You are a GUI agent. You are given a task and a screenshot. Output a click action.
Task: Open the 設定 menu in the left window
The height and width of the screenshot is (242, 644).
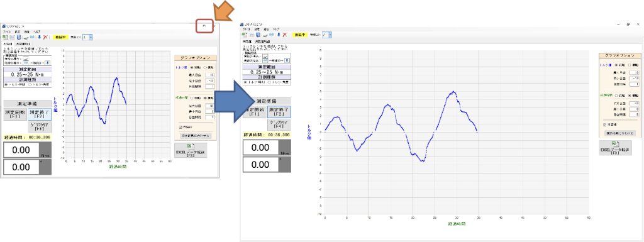tap(18, 31)
